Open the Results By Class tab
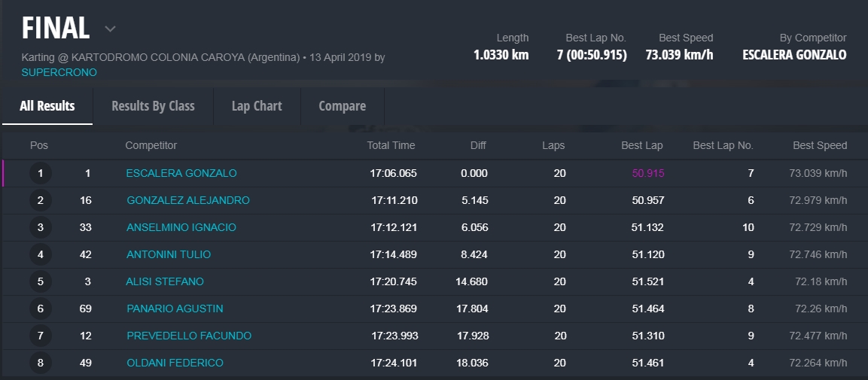868x380 pixels. pos(153,106)
